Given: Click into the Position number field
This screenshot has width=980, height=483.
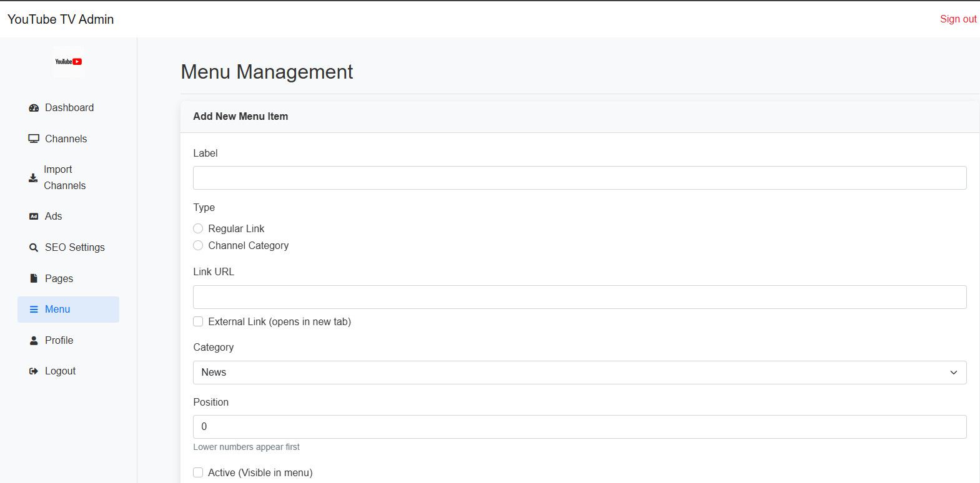Looking at the screenshot, I should [579, 427].
